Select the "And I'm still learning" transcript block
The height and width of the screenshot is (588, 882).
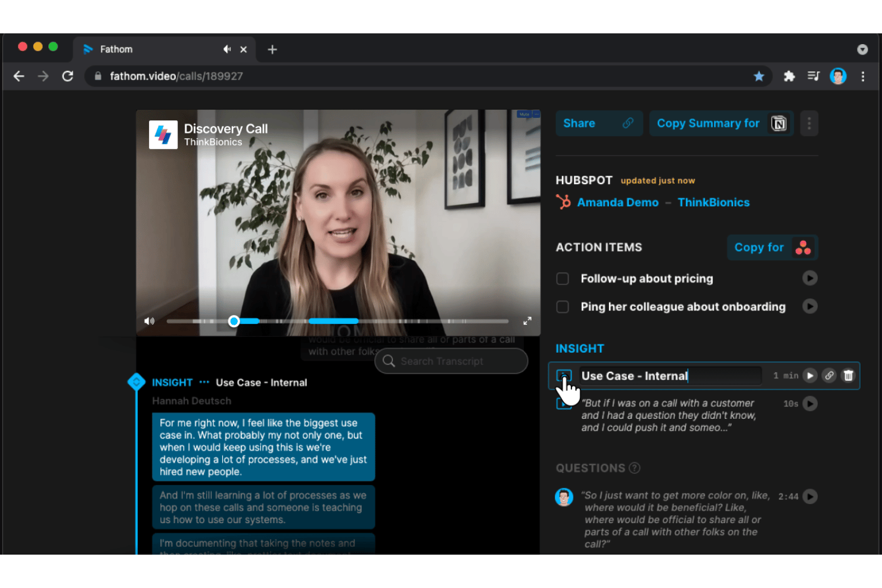(263, 508)
